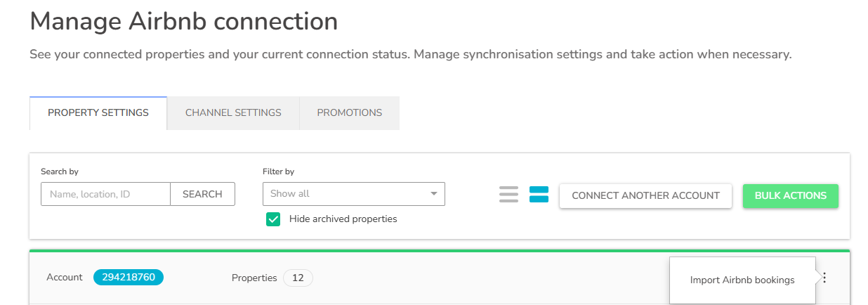Click the Account label text
Viewport: 868px width, 305px height.
click(65, 278)
